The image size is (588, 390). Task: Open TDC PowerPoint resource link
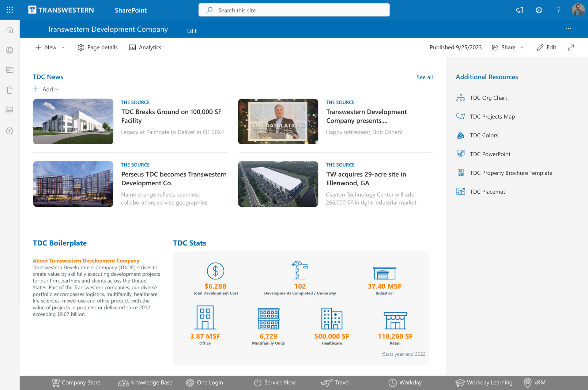point(490,154)
